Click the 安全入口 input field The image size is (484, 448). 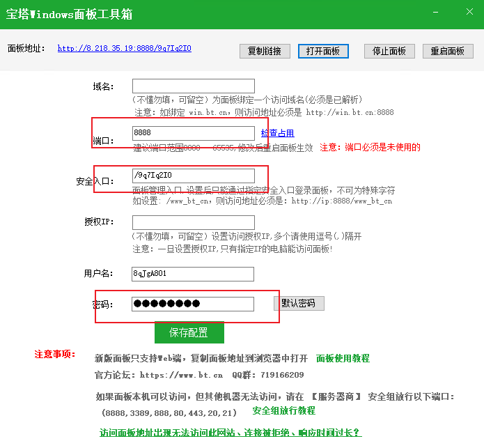click(x=194, y=176)
